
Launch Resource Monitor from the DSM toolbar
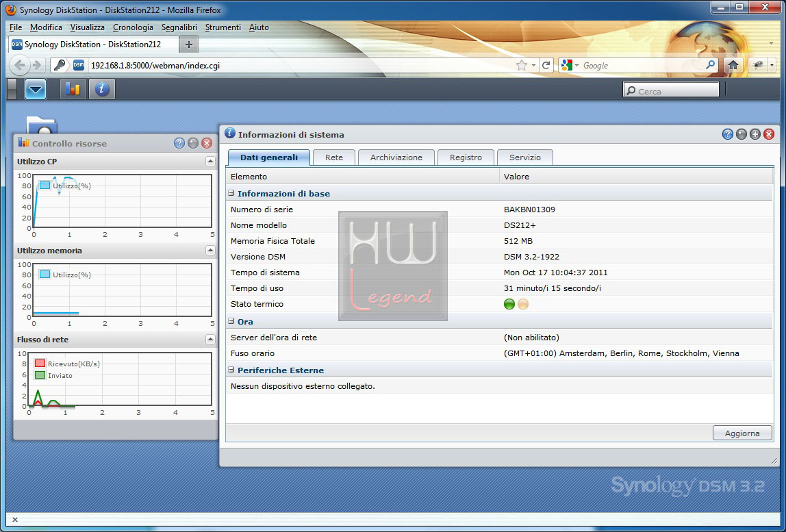click(x=73, y=89)
